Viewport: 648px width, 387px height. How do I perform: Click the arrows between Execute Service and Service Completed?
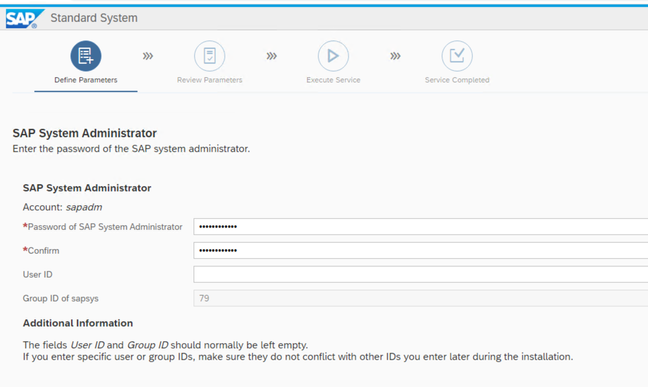point(395,56)
